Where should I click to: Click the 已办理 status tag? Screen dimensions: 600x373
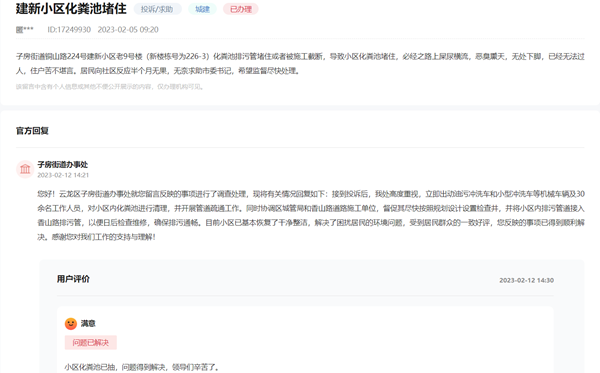point(241,9)
